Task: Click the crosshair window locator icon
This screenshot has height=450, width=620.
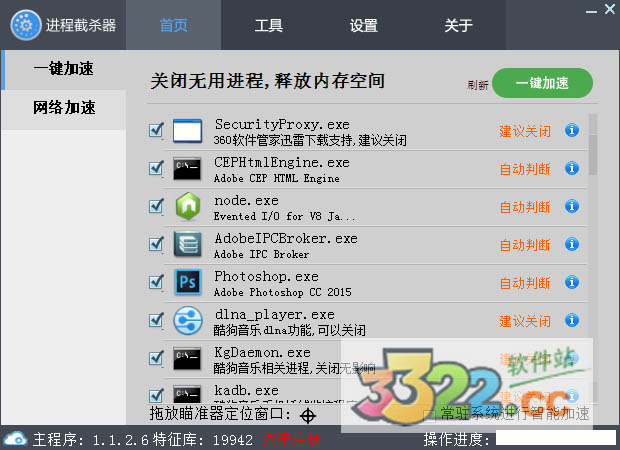Action: point(308,416)
